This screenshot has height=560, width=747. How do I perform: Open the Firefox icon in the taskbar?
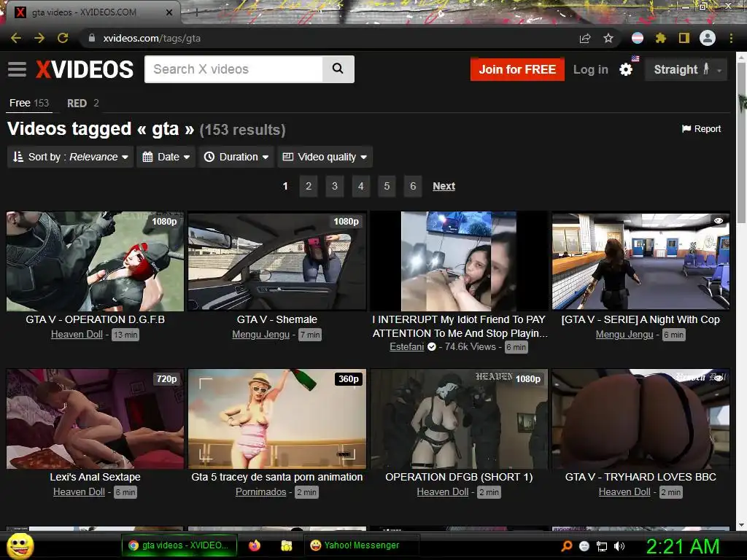(x=255, y=545)
